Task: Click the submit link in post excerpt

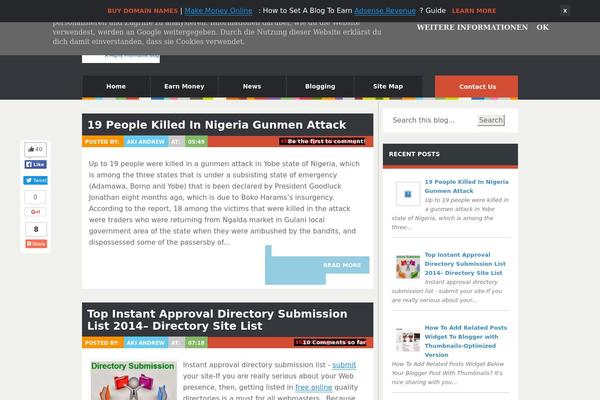Action: click(344, 365)
